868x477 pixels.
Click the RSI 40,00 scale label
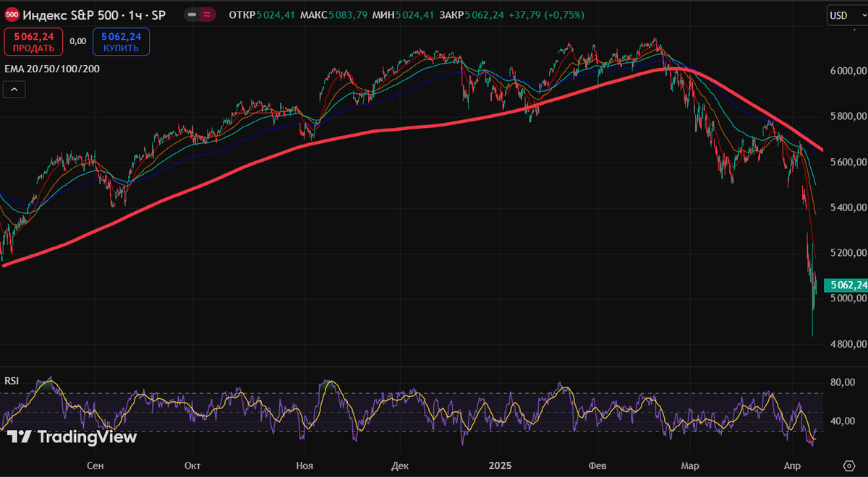(842, 421)
